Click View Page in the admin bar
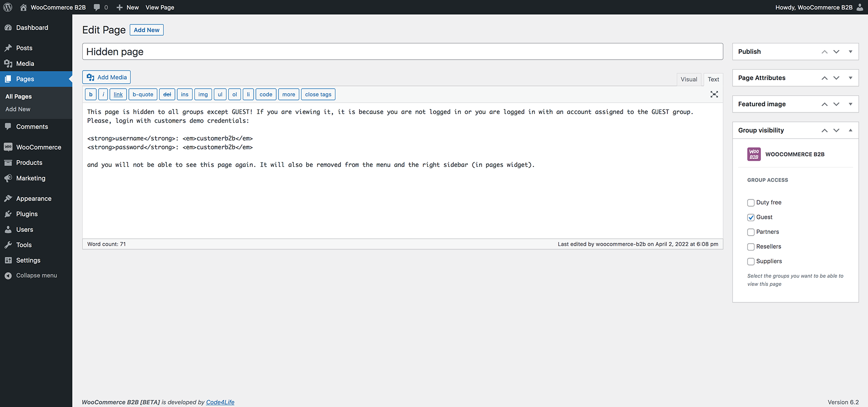This screenshot has height=407, width=868. point(160,7)
